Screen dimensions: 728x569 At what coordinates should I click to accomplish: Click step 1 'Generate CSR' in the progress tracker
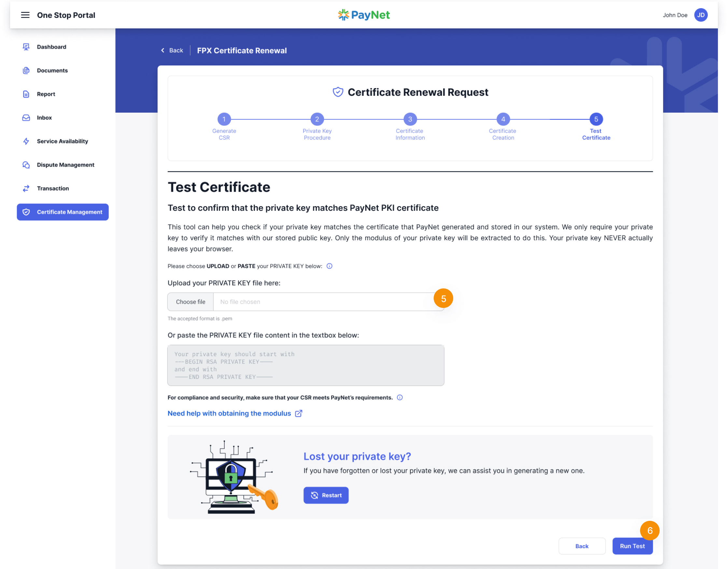tap(224, 119)
